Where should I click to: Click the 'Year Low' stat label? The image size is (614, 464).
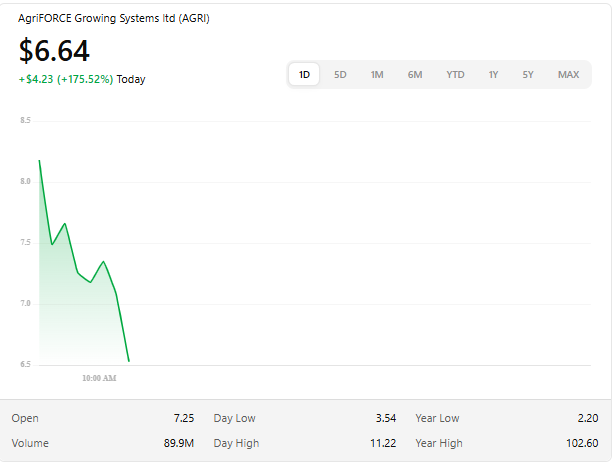tap(437, 418)
